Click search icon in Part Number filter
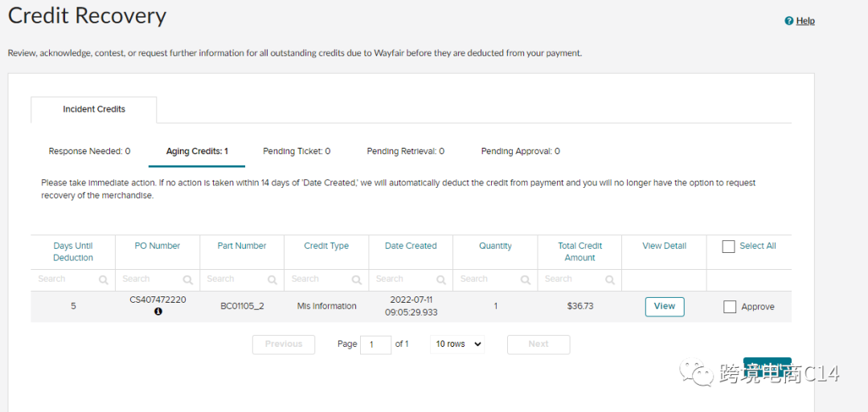This screenshot has width=868, height=412. [x=272, y=280]
